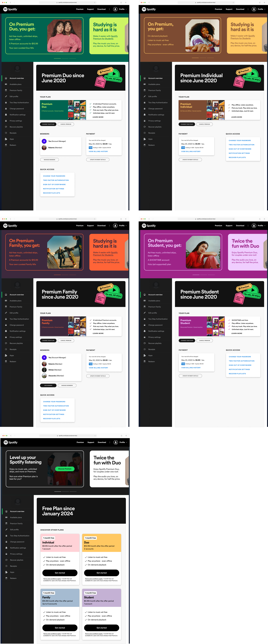Select second carousel indicator on Free Plan banner
This screenshot has height=644, width=268.
point(65,492)
